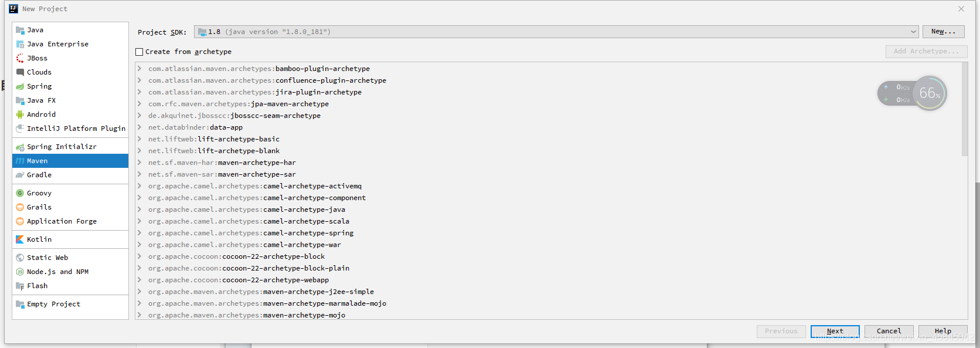This screenshot has width=980, height=348.
Task: Select Kotlin project type
Action: click(70, 239)
